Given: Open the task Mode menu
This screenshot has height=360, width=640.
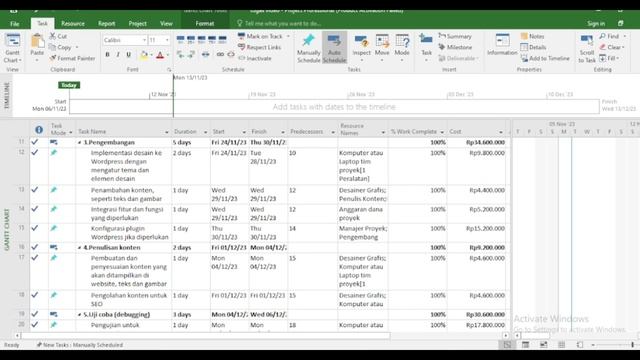Looking at the screenshot, I should click(x=402, y=48).
